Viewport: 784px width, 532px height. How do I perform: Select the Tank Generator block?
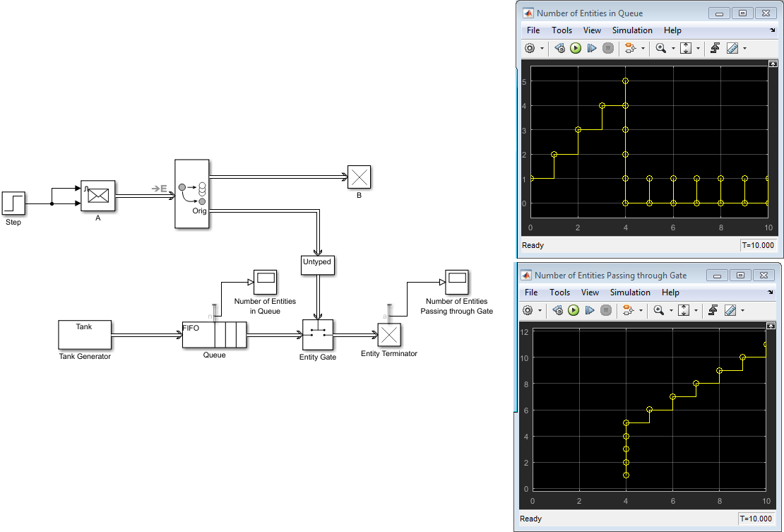click(85, 334)
